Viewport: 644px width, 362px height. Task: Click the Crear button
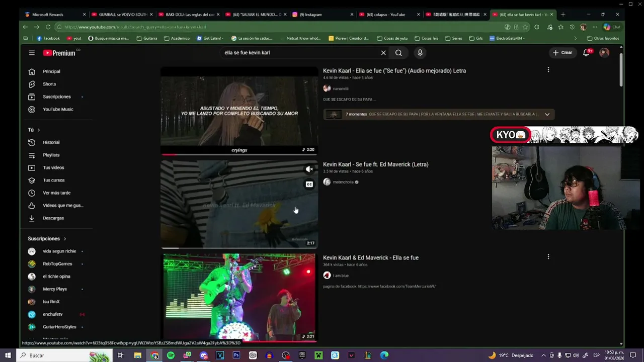coord(562,53)
